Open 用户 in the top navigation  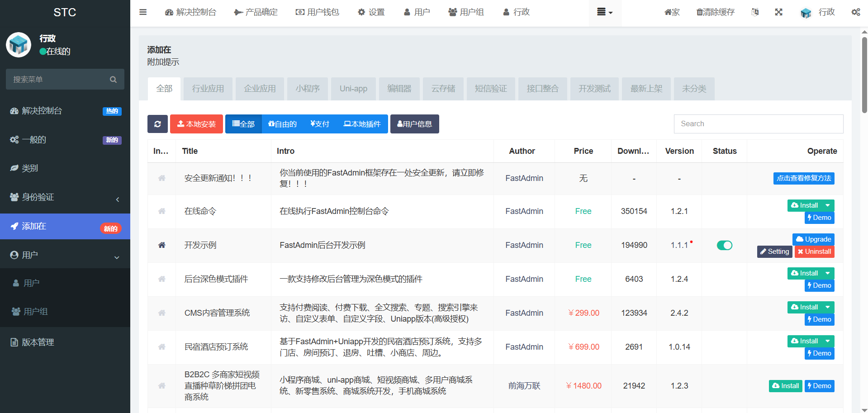(417, 12)
